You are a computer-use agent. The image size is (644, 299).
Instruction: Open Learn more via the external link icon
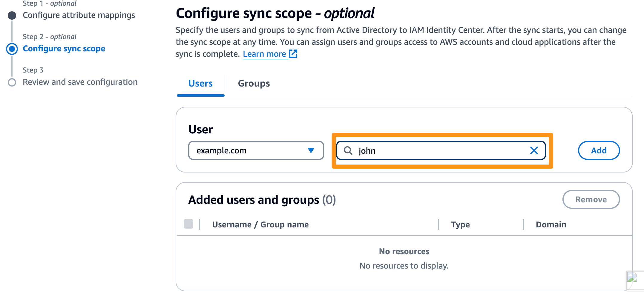click(x=293, y=54)
